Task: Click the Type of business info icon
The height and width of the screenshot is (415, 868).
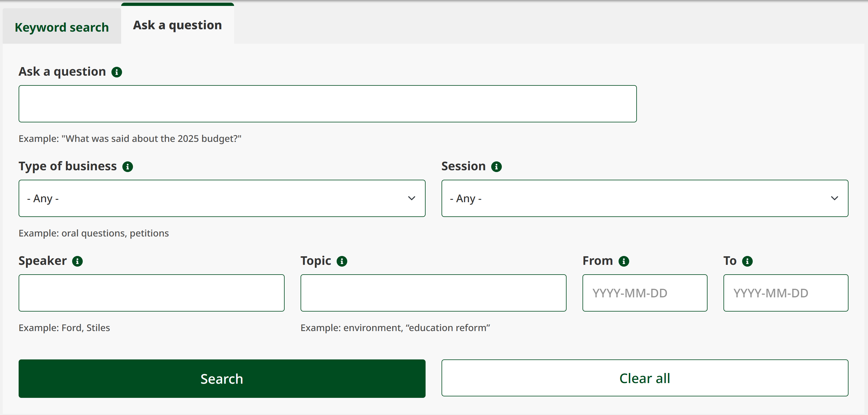Action: point(128,166)
